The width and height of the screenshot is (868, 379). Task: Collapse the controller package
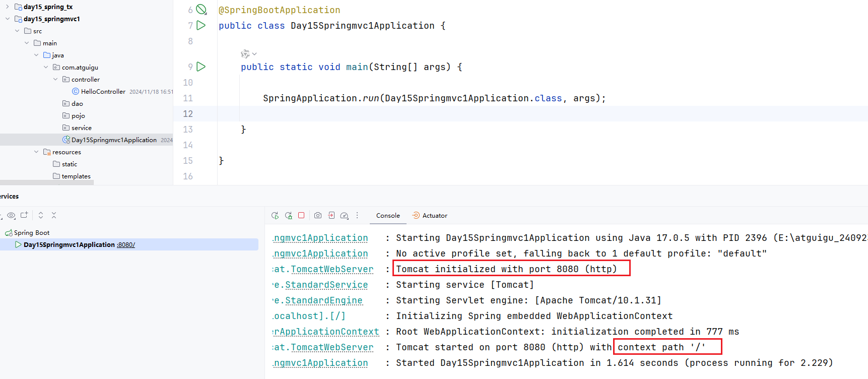55,79
